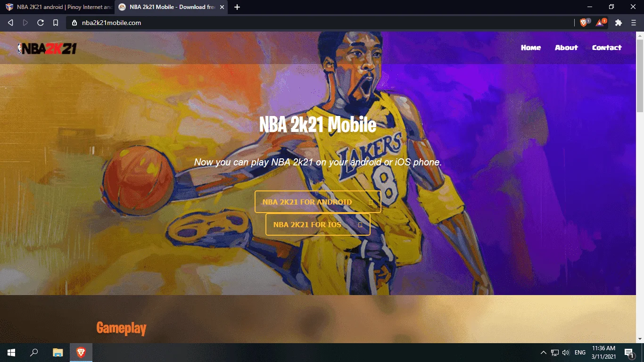Click the NBA2K21 site logo
Screen dimensions: 644x362
(47, 48)
